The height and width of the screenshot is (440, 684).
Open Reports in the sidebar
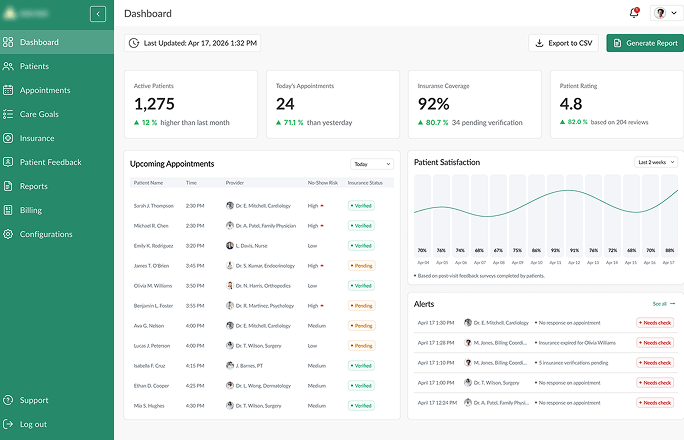tap(57, 186)
